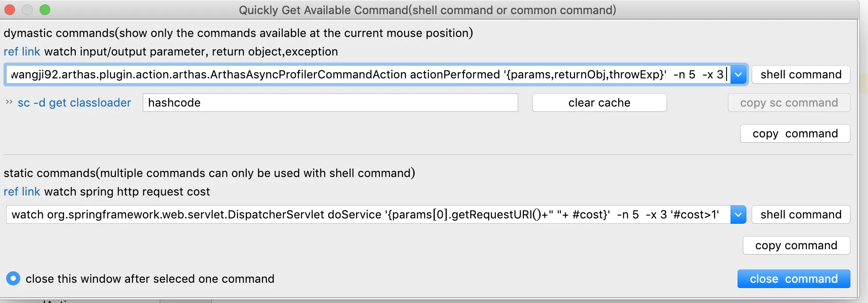Viewport: 868px width, 303px height.
Task: Open the sc -d get classloader link
Action: pyautogui.click(x=74, y=103)
